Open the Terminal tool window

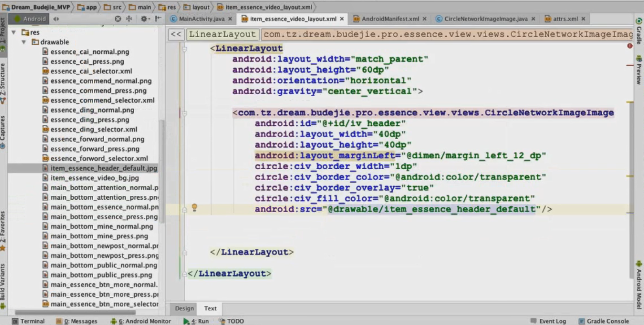[28, 321]
